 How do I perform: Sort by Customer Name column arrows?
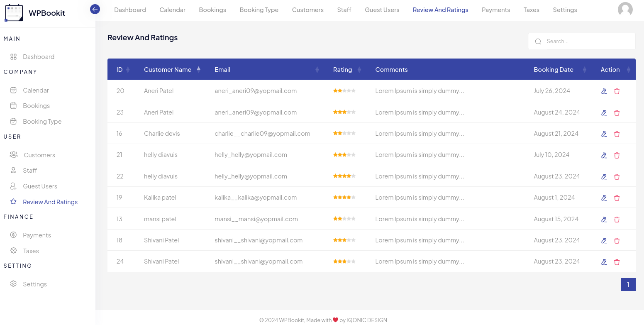tap(199, 69)
